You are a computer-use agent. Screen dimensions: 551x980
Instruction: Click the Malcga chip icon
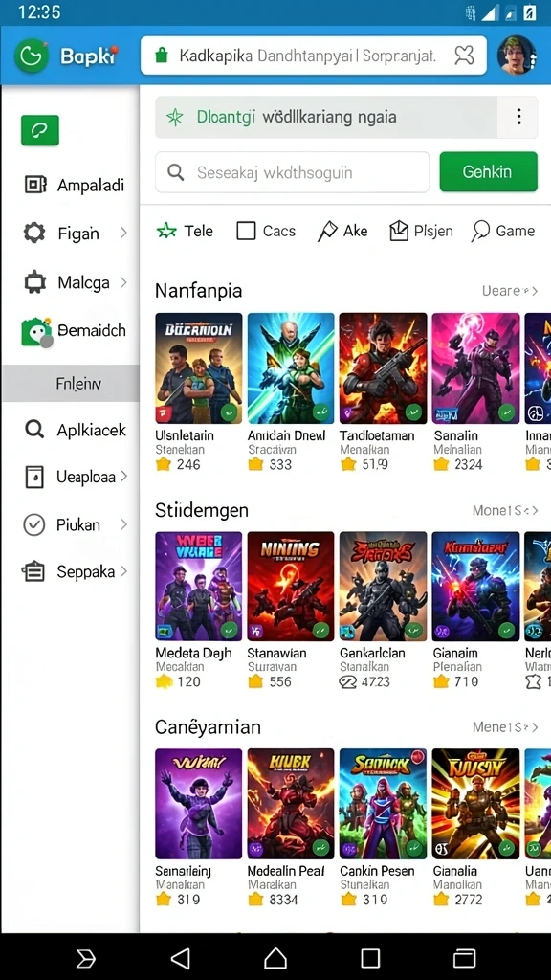34,282
